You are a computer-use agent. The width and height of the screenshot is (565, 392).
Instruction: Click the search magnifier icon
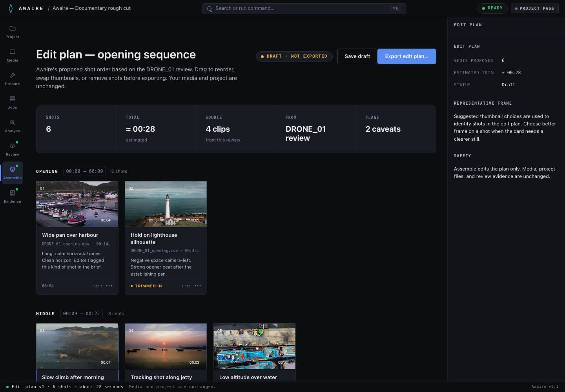tap(210, 9)
